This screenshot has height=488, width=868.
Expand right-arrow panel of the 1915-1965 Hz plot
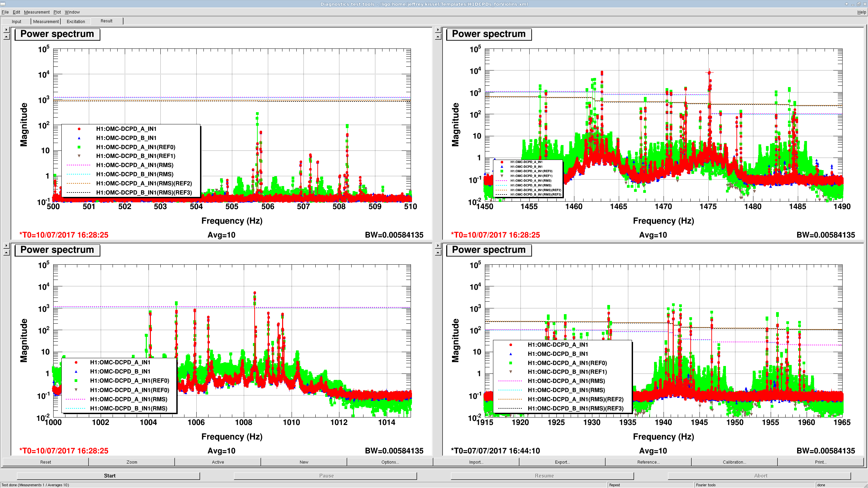point(438,246)
